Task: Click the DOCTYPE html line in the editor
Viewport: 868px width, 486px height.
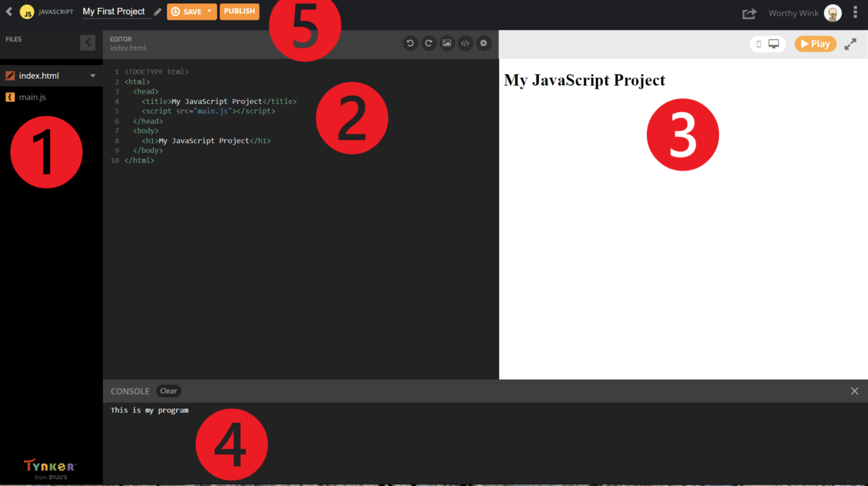Action: [157, 71]
